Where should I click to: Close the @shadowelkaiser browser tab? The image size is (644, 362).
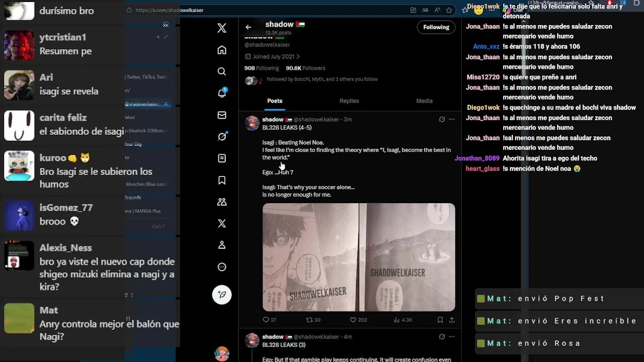166,104
